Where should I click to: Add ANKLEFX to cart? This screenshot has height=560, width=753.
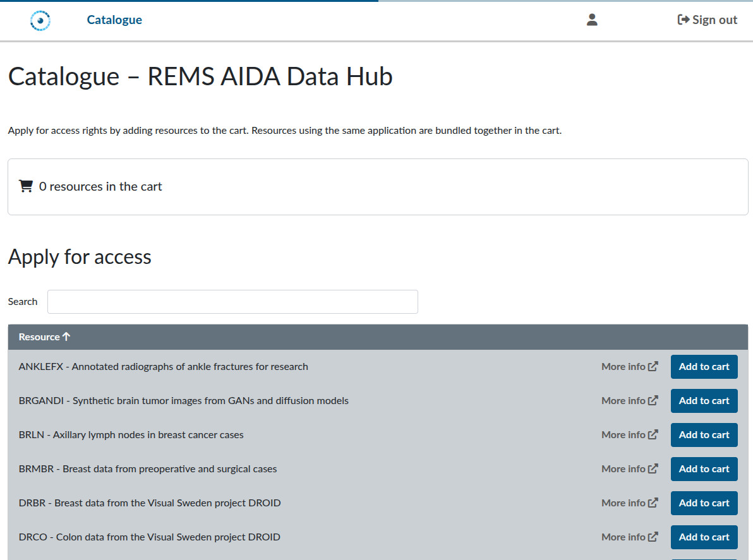(x=704, y=367)
